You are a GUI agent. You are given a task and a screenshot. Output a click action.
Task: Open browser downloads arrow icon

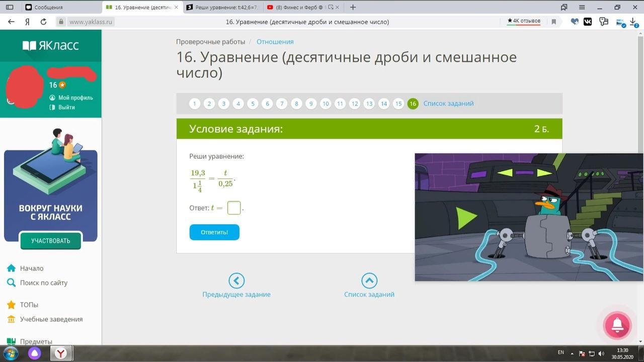634,22
